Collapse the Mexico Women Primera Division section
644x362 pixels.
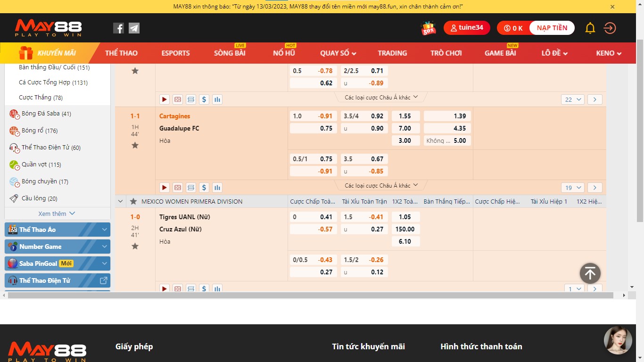click(x=120, y=201)
